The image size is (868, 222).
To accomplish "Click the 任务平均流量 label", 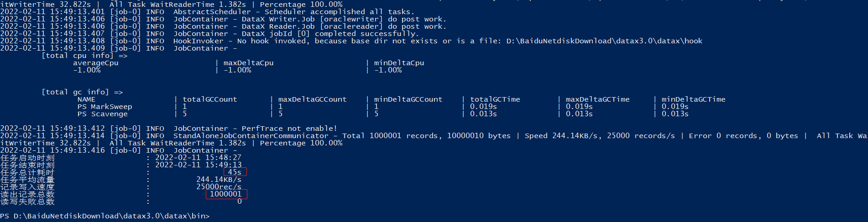I will [x=27, y=180].
